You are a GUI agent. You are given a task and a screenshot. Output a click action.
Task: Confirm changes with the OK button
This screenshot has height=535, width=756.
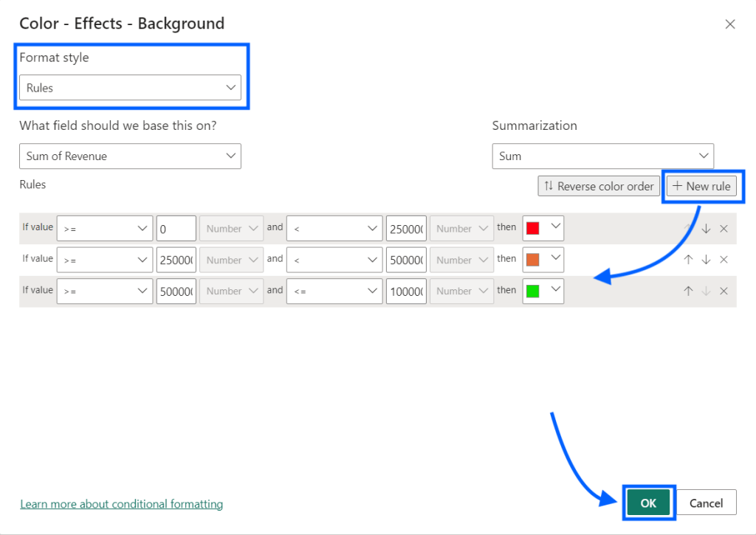[648, 502]
